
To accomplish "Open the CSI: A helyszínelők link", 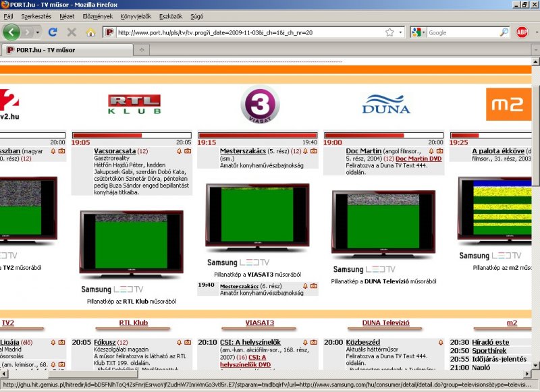I will tap(250, 342).
